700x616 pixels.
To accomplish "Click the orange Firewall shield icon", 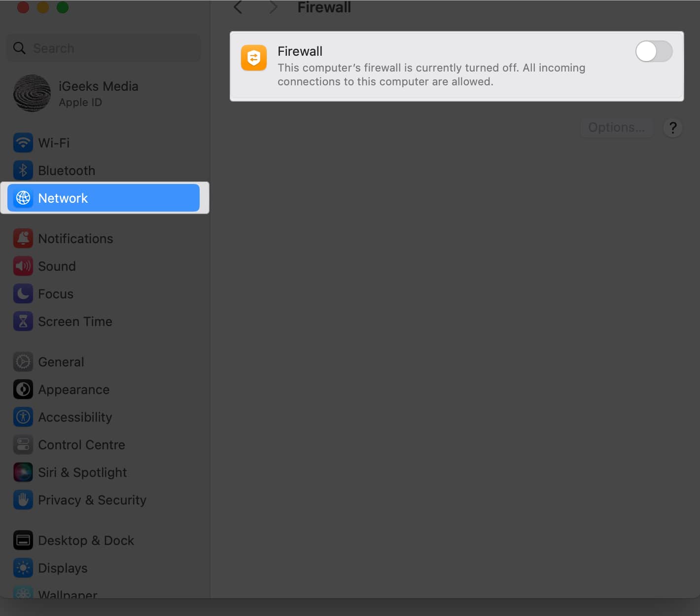I will tap(254, 58).
